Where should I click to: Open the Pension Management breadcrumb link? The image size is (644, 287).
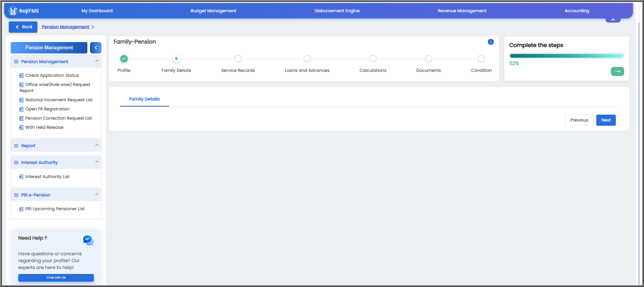(66, 27)
